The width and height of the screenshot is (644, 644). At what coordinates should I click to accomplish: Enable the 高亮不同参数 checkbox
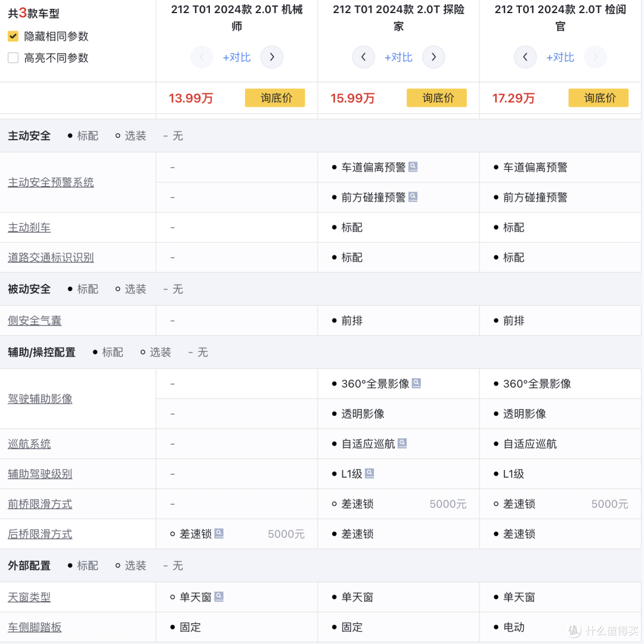point(13,57)
